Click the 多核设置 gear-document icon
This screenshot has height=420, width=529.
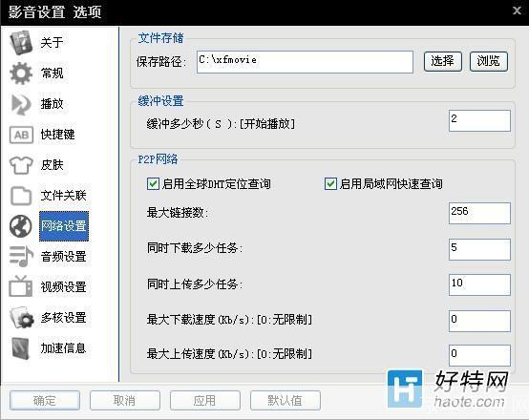pyautogui.click(x=22, y=318)
